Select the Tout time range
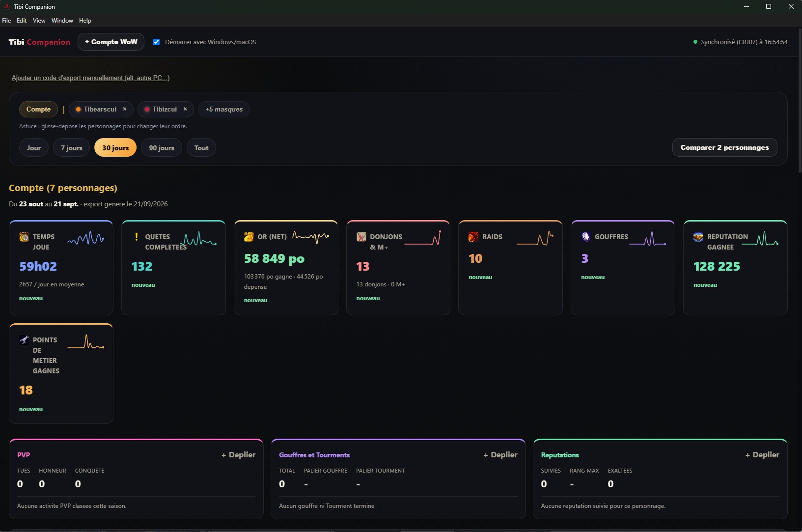Viewport: 802px width, 532px height. pyautogui.click(x=201, y=148)
